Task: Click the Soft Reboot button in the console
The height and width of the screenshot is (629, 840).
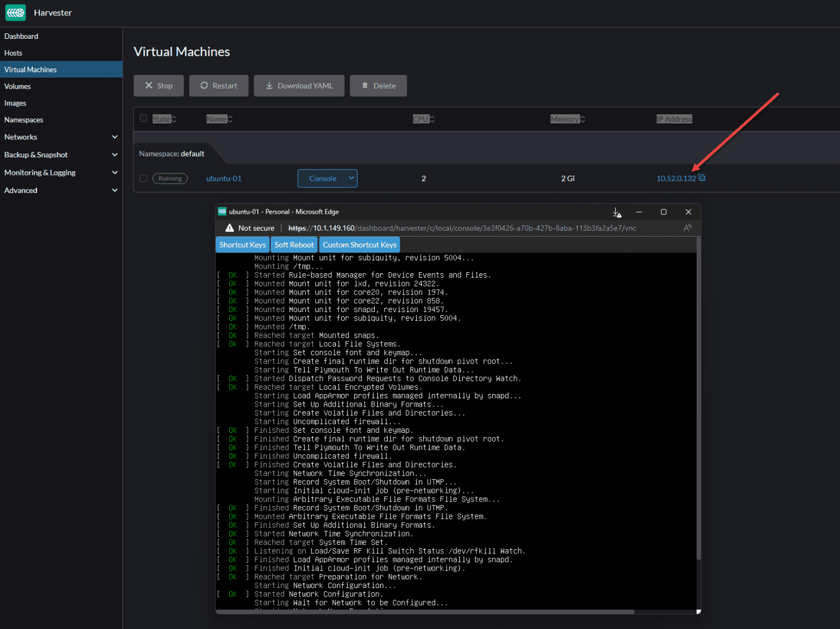Action: [x=294, y=244]
